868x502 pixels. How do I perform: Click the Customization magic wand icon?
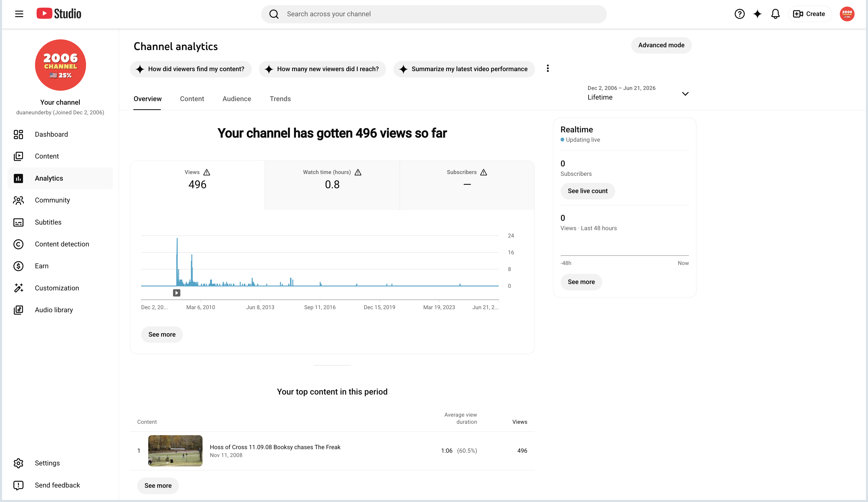pos(18,288)
